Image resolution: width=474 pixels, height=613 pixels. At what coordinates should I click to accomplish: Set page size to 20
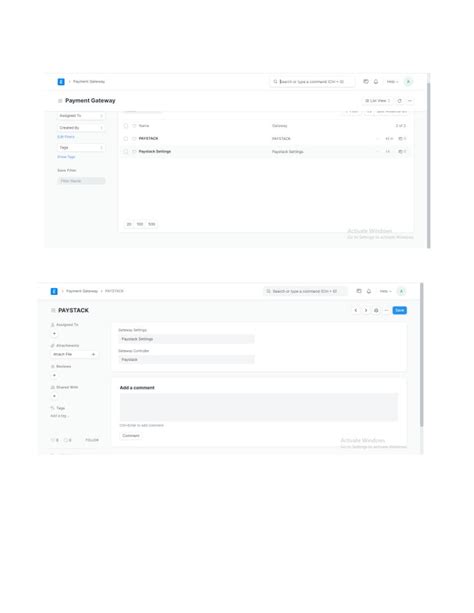click(129, 224)
